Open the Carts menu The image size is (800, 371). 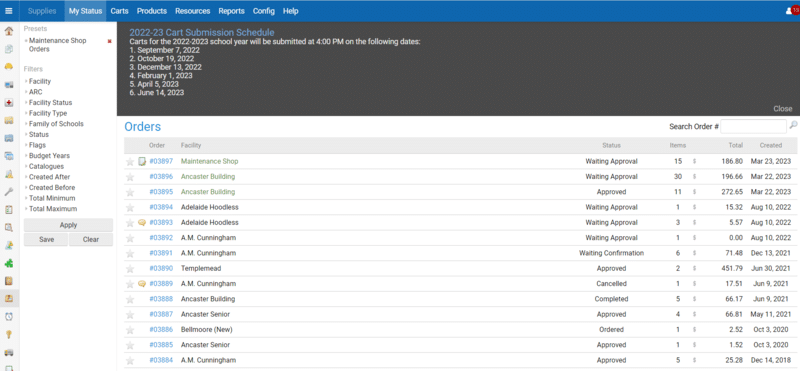click(x=119, y=11)
